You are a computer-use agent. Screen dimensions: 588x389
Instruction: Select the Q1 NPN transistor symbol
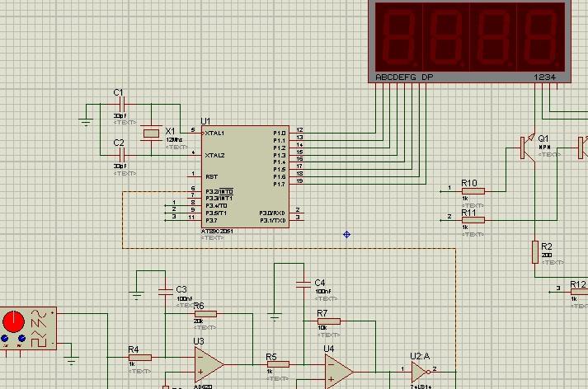pyautogui.click(x=528, y=148)
